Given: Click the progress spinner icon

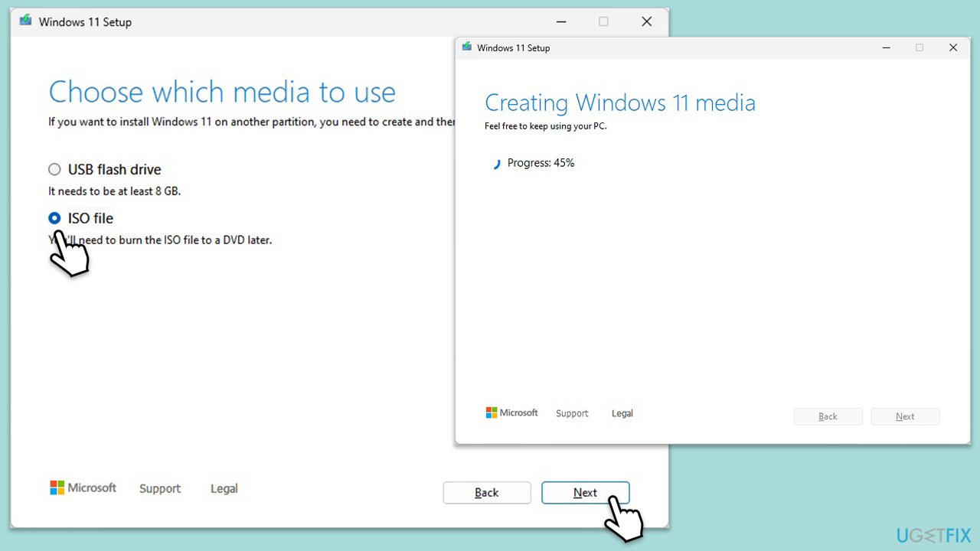Looking at the screenshot, I should (x=496, y=163).
